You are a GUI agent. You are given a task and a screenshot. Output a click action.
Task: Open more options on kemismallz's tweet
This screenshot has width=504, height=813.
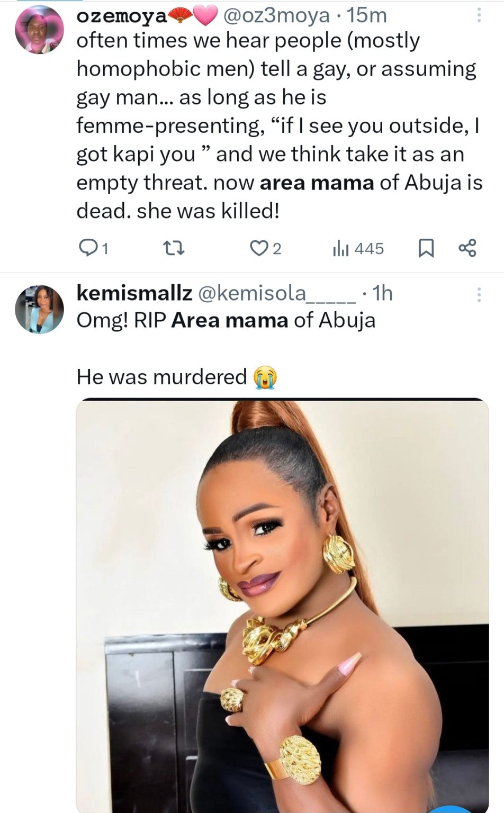click(479, 294)
